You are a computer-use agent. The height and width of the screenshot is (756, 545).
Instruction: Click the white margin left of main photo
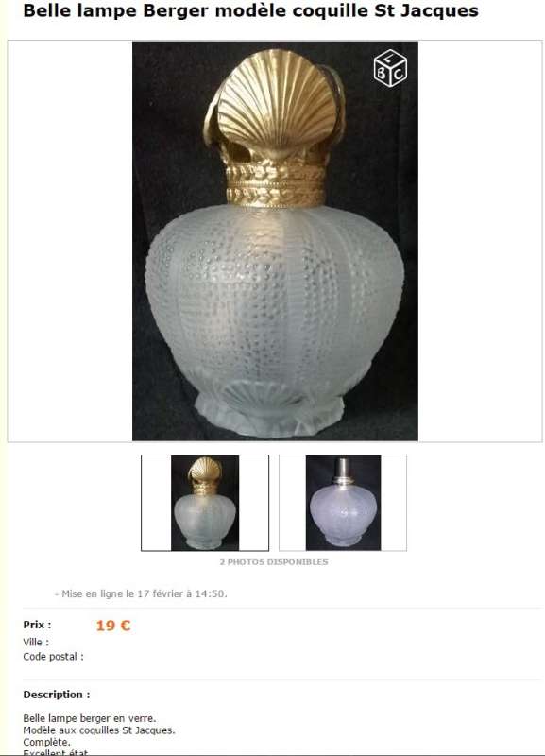(70, 241)
